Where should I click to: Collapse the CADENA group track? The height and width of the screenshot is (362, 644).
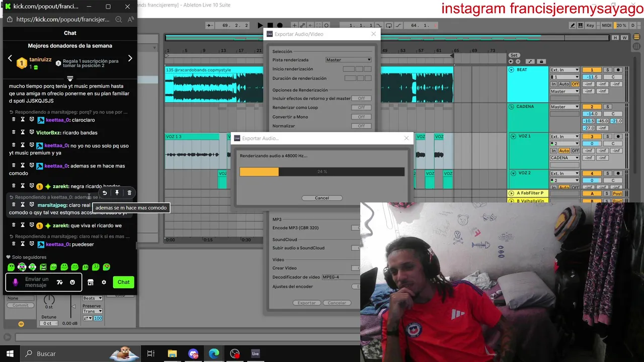(x=511, y=107)
